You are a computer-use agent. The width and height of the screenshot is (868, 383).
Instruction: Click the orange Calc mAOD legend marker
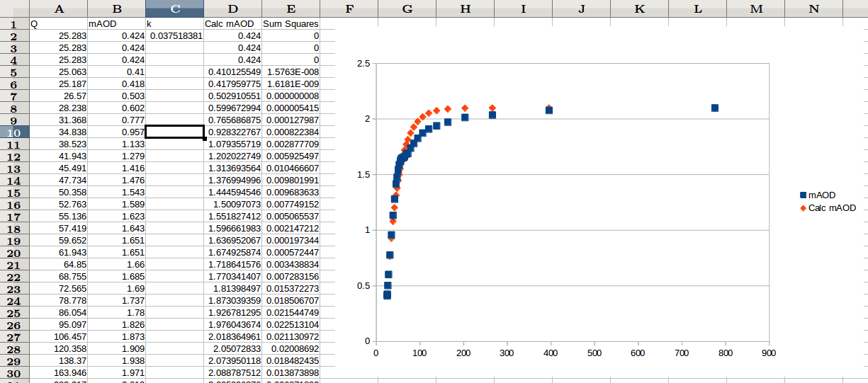click(x=803, y=208)
